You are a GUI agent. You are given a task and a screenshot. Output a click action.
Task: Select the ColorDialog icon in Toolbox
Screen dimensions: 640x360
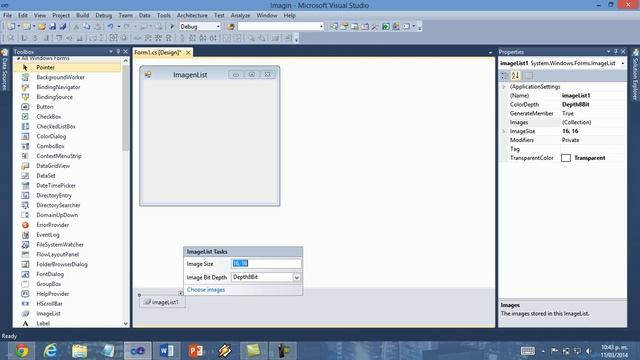click(25, 136)
